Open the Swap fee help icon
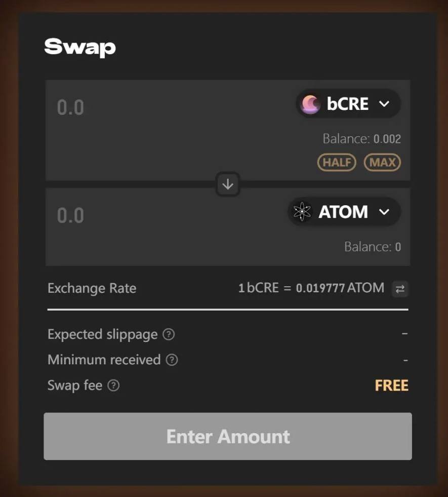This screenshot has height=497, width=448. pyautogui.click(x=114, y=386)
